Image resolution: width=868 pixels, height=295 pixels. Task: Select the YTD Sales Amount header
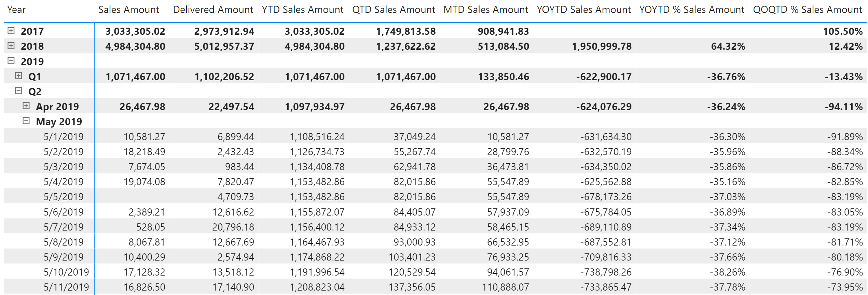point(303,10)
